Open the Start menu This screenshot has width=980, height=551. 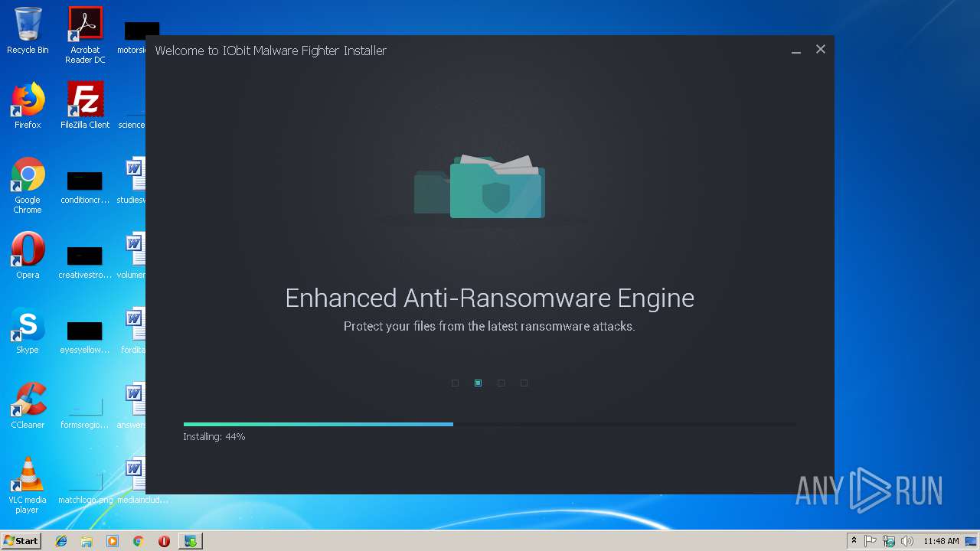click(x=21, y=541)
